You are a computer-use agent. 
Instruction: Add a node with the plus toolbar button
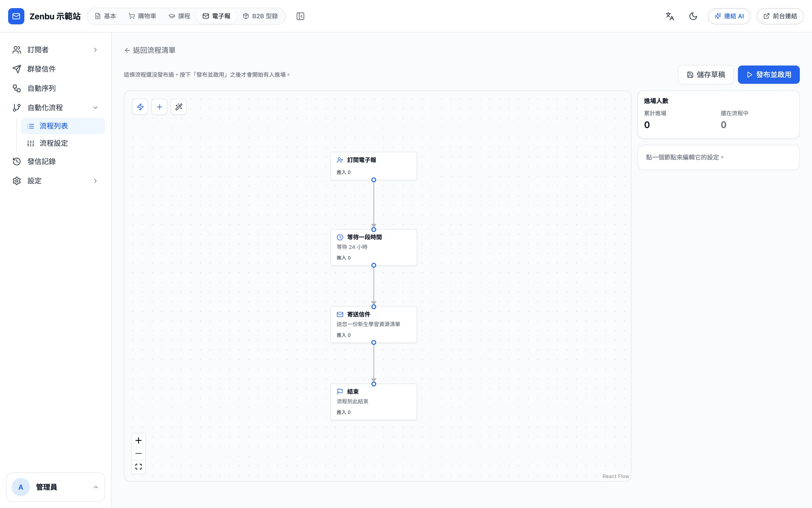coord(159,107)
